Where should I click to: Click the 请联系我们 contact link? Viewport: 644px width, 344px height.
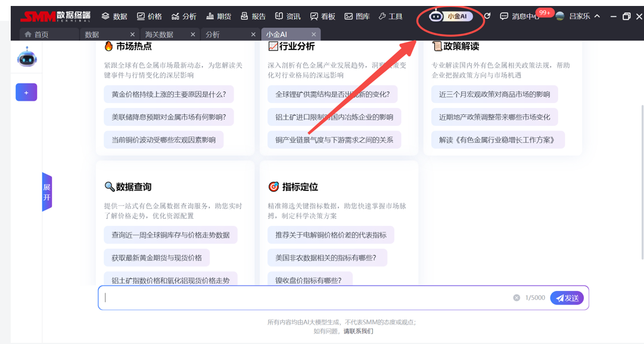pyautogui.click(x=358, y=331)
